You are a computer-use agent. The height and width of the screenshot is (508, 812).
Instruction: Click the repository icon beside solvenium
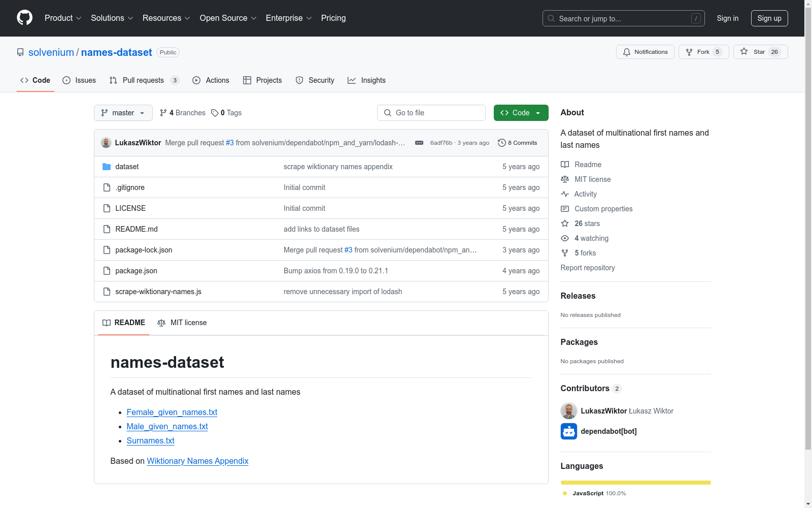[20, 52]
